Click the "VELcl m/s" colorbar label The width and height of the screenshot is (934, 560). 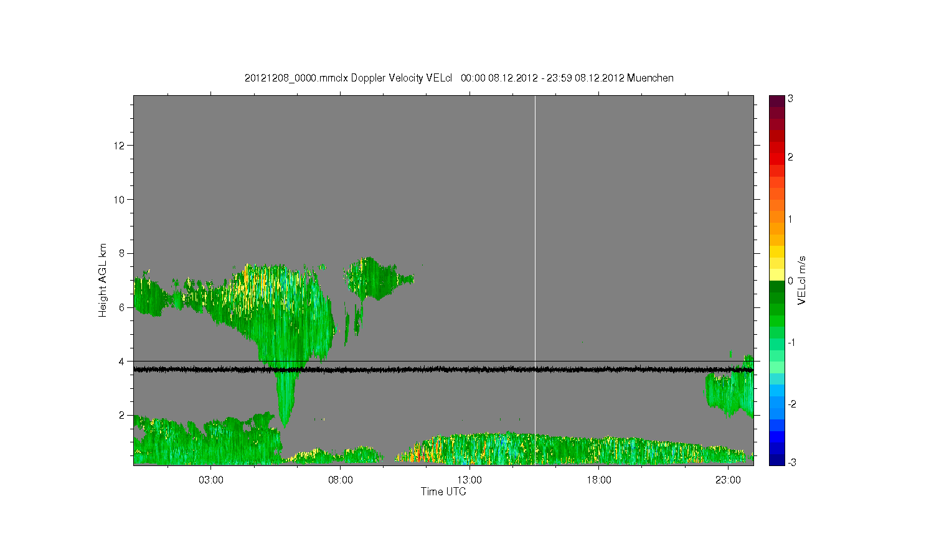(x=802, y=280)
